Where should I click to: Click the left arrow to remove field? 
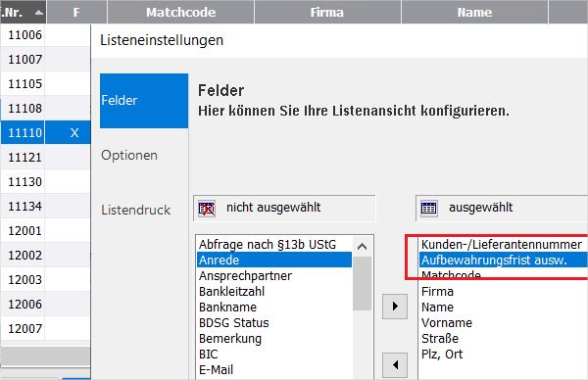pos(395,364)
